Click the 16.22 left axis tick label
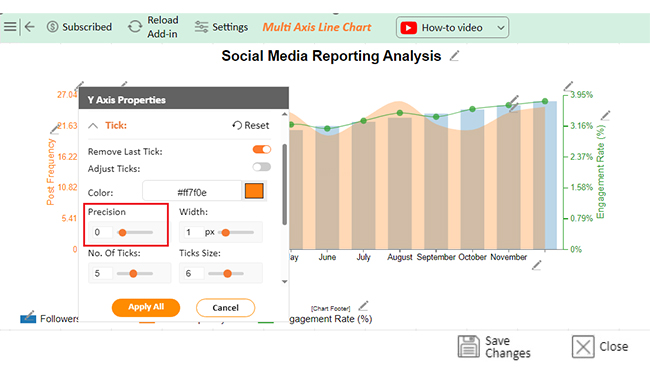 [68, 157]
